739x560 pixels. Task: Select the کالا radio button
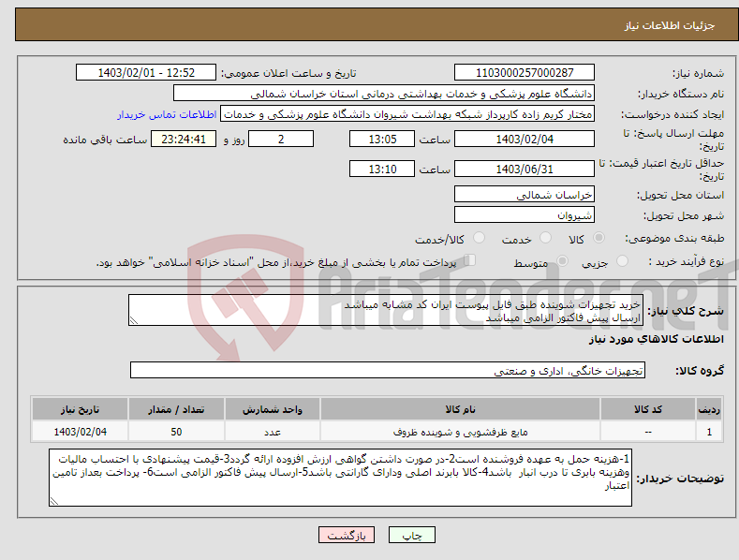coord(599,238)
